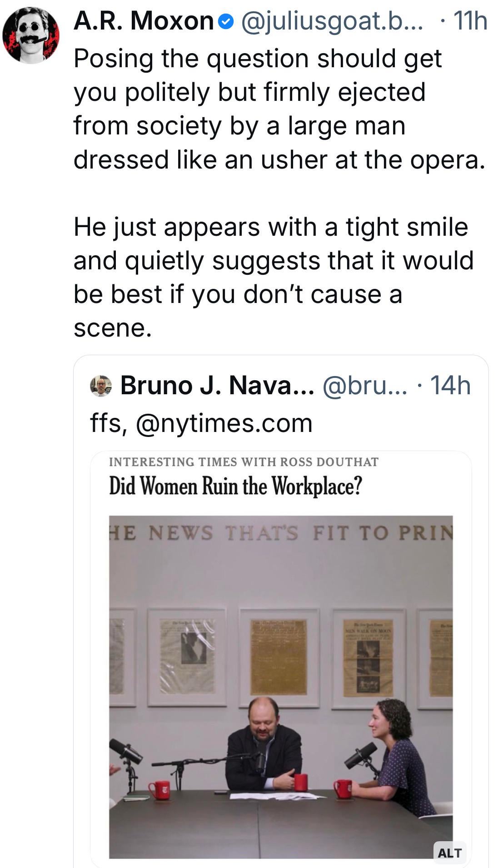Click the "He just appears" paragraph

click(x=273, y=277)
